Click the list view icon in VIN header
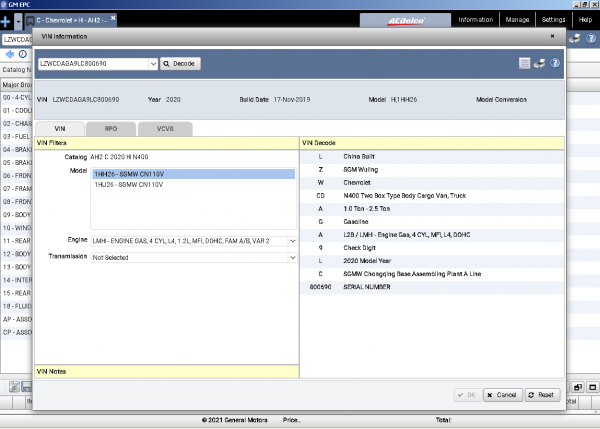The width and height of the screenshot is (600, 429). (524, 63)
